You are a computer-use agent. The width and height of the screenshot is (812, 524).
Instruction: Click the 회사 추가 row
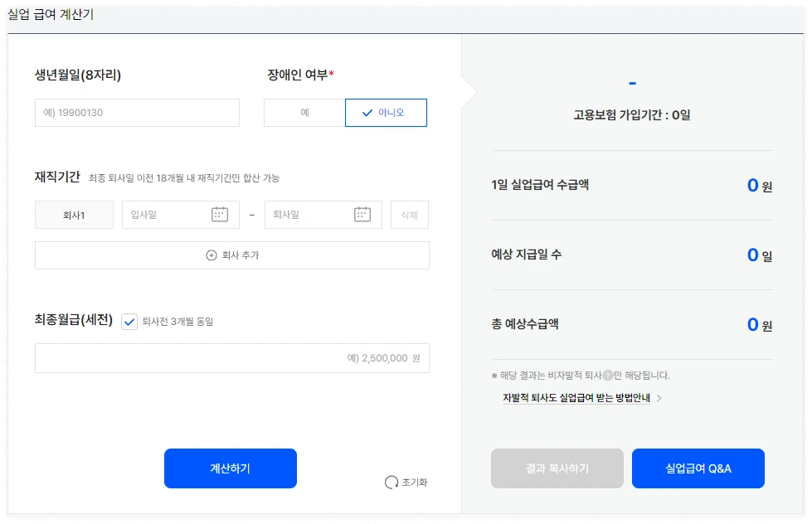(x=231, y=255)
